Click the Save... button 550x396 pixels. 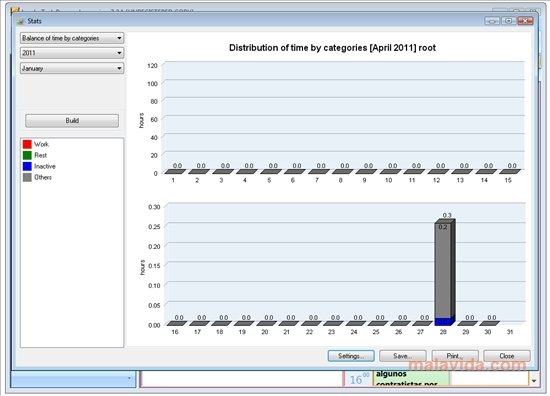(x=403, y=356)
